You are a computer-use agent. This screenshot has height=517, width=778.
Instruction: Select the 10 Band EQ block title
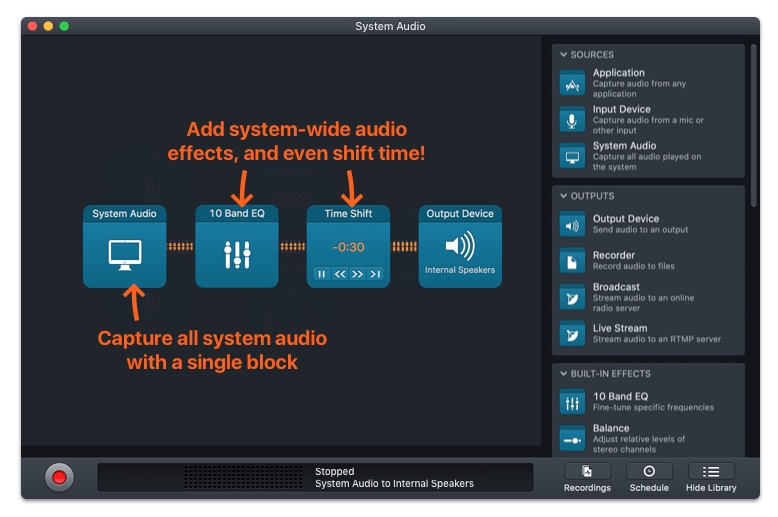tap(237, 213)
